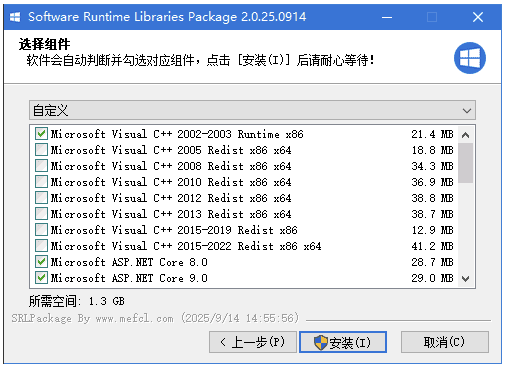
Task: Click the 38.8 MB size value
Action: pos(432,198)
